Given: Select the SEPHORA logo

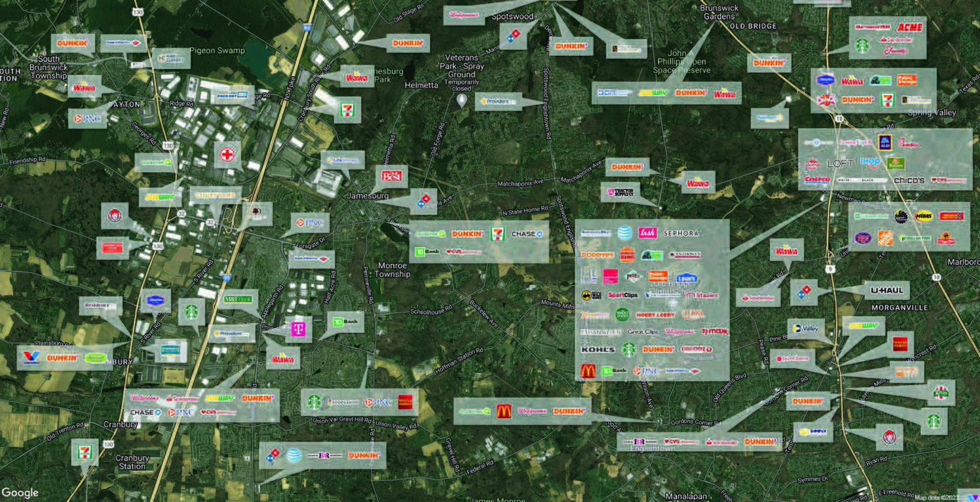Looking at the screenshot, I should (x=680, y=233).
